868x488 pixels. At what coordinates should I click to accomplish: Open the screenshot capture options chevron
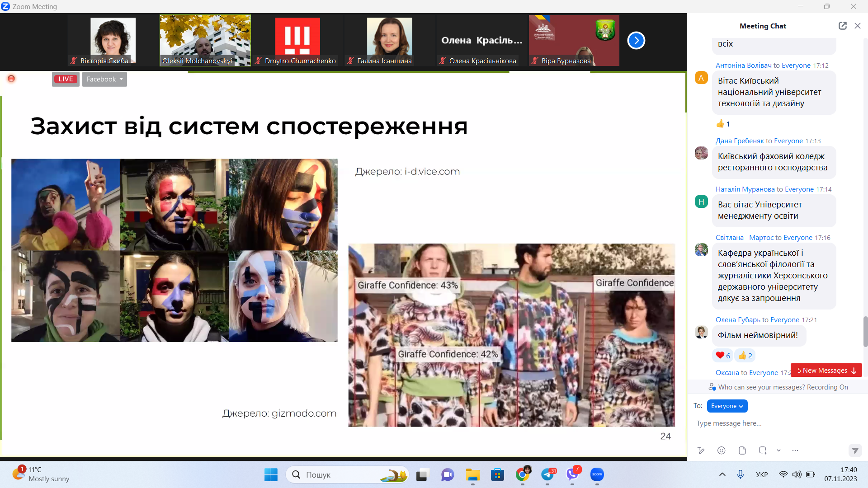pos(778,450)
